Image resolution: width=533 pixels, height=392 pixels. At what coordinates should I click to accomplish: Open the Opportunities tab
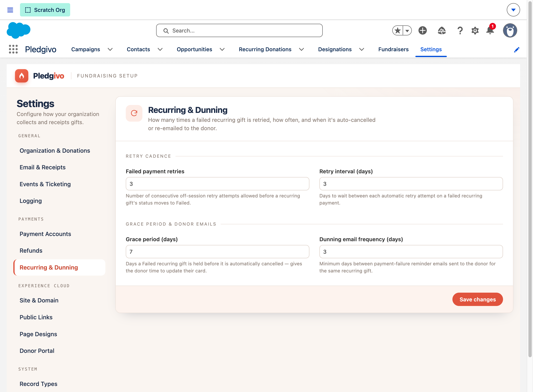194,49
